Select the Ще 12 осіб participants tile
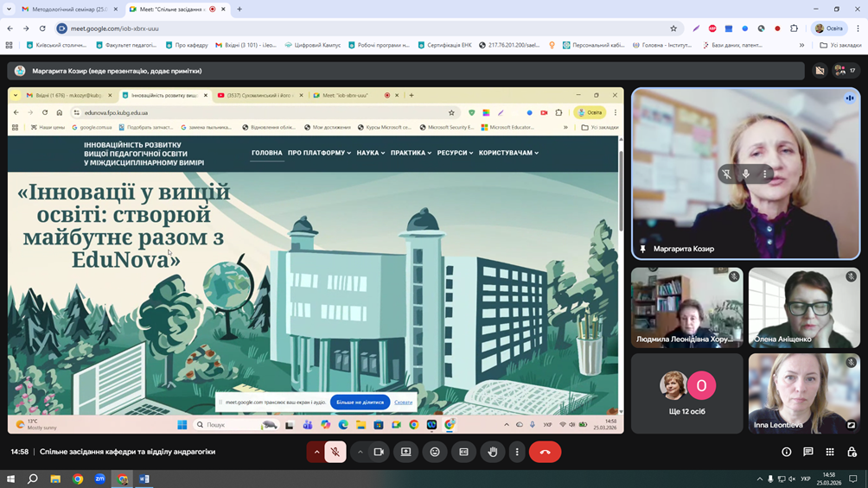Screen dimensions: 868x488 (686, 393)
